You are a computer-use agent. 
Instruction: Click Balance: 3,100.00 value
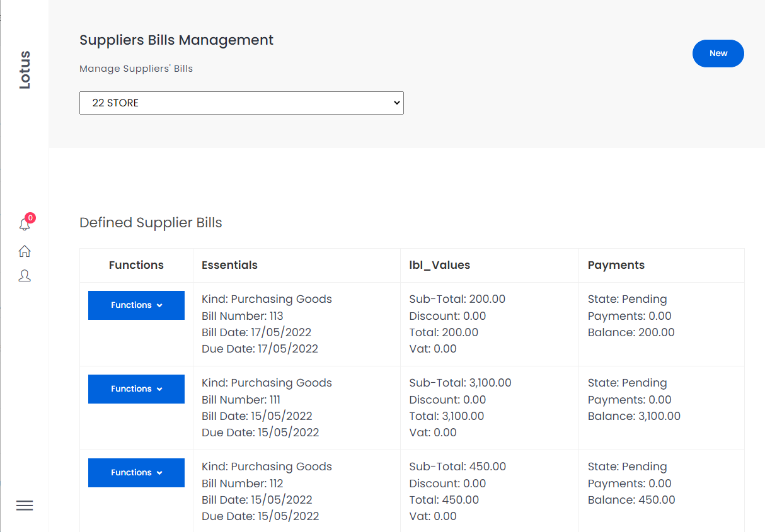(x=634, y=416)
